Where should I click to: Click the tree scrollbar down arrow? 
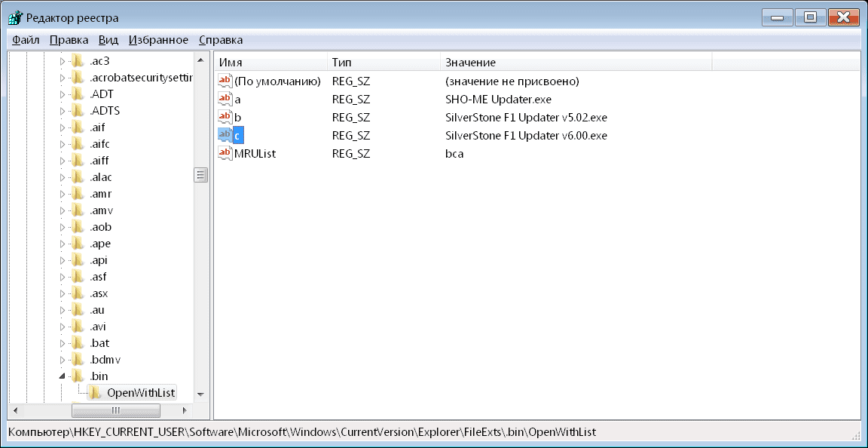pos(200,394)
